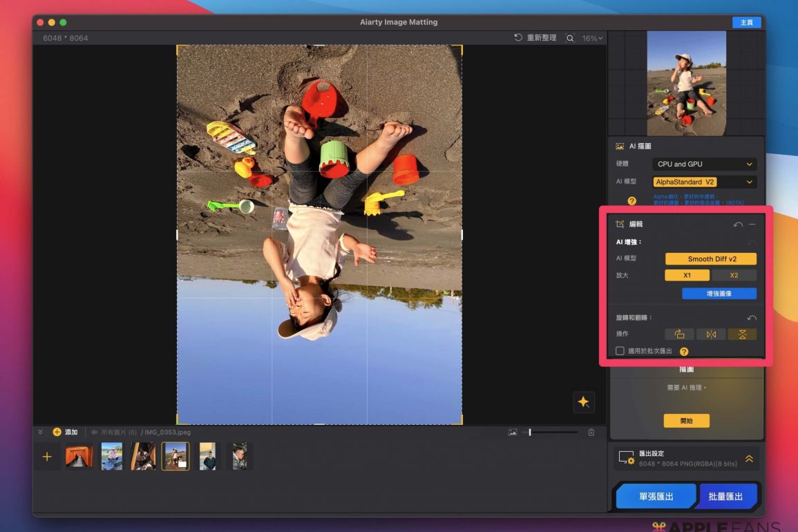
Task: Click the rotate image icon
Action: tap(679, 334)
